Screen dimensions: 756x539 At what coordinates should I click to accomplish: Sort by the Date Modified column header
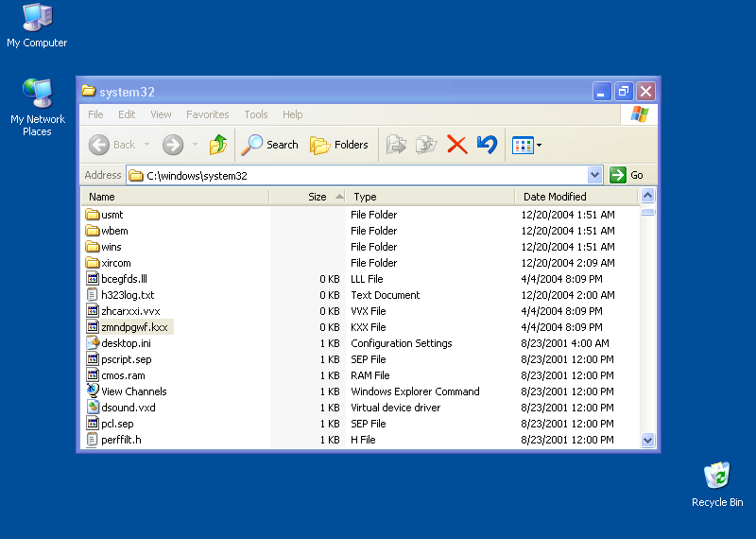pos(576,197)
